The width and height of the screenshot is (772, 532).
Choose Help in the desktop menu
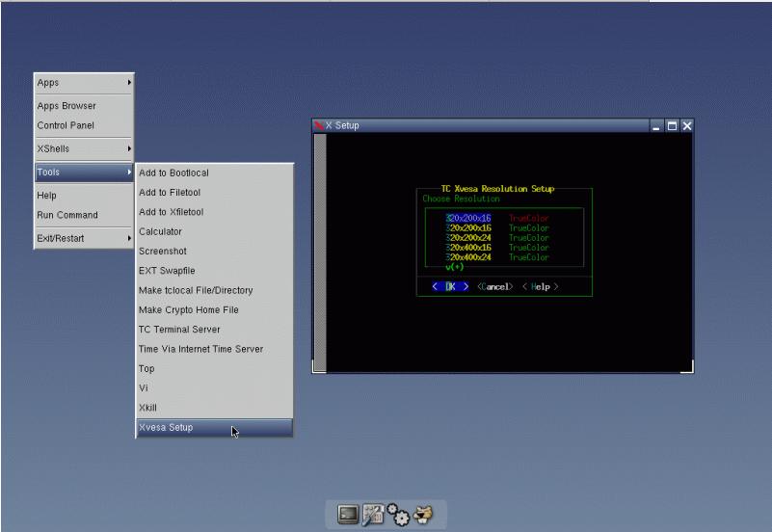tap(84, 196)
